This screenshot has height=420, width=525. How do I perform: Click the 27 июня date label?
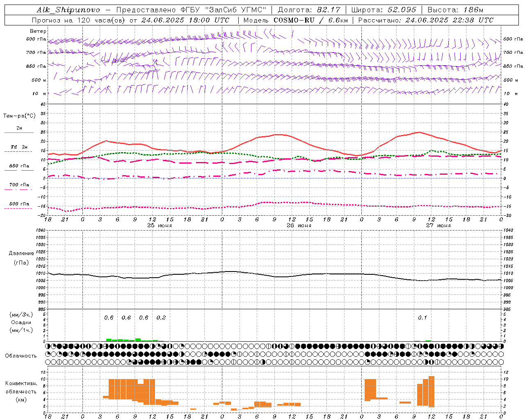pyautogui.click(x=438, y=226)
